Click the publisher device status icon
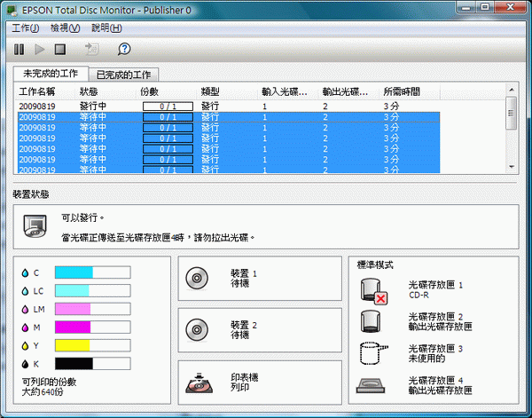The width and height of the screenshot is (532, 418). (35, 225)
